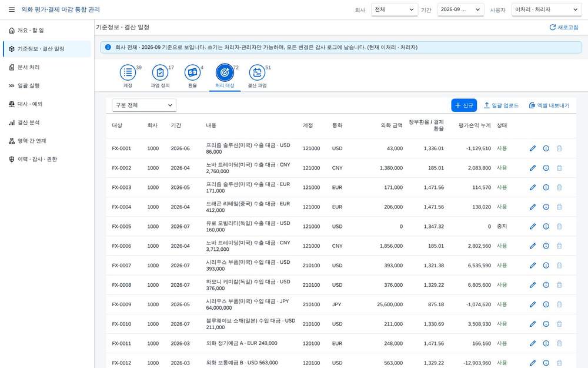Select 기준정보 · 결산 일정 in sidebar
Image resolution: width=588 pixels, height=368 pixels.
pos(47,49)
